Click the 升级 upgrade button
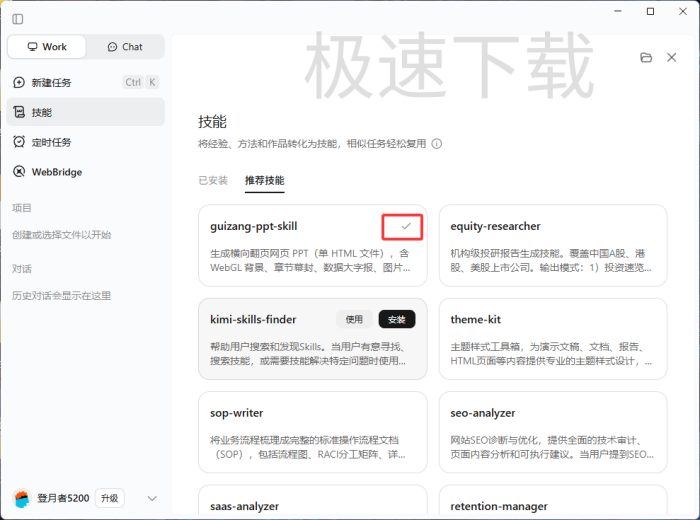 (x=109, y=498)
